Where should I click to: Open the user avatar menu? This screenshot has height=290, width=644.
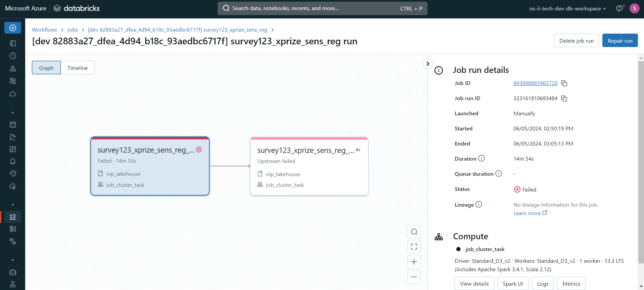[634, 8]
